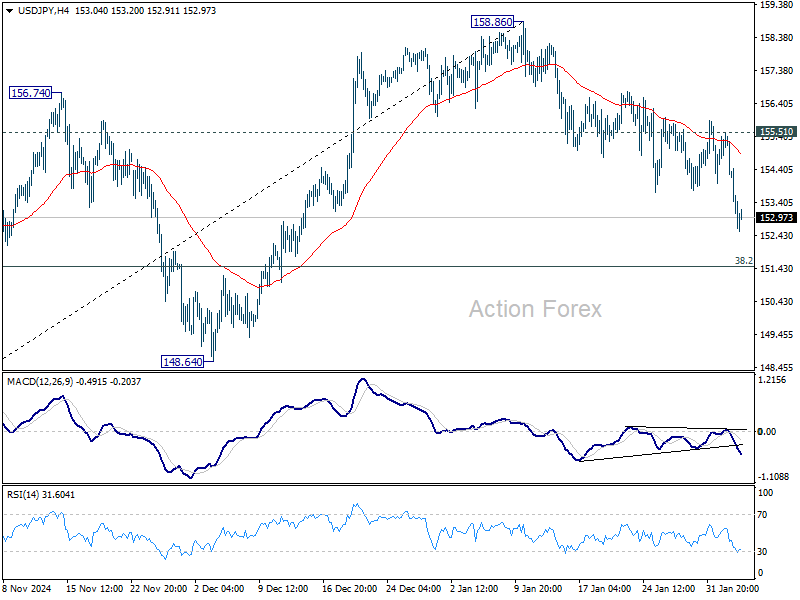This screenshot has width=800, height=600.
Task: Select the MACD -1.1088 scale value
Action: 773,477
